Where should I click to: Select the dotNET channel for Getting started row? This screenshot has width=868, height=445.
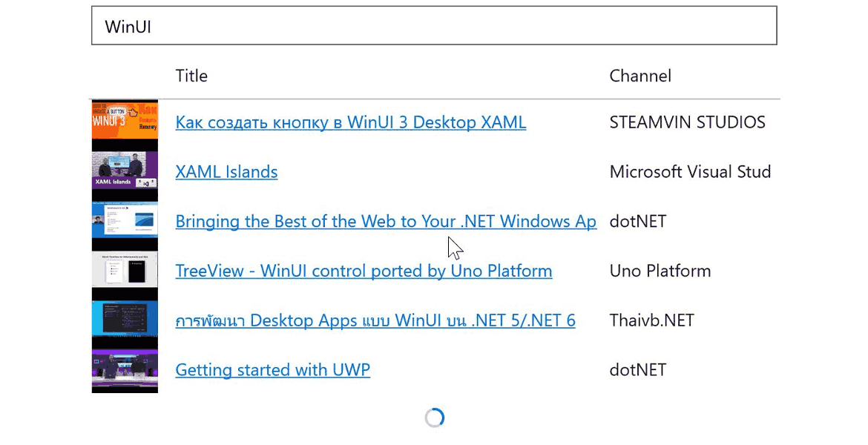[638, 370]
